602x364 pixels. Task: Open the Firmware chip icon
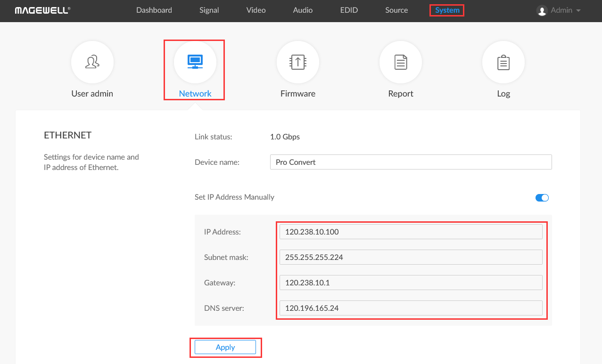click(x=297, y=62)
